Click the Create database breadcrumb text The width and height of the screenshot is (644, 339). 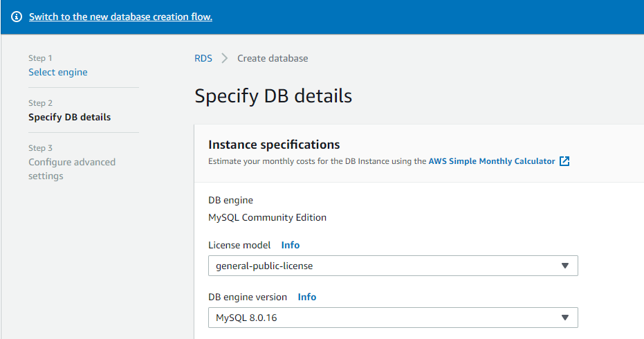[x=273, y=58]
